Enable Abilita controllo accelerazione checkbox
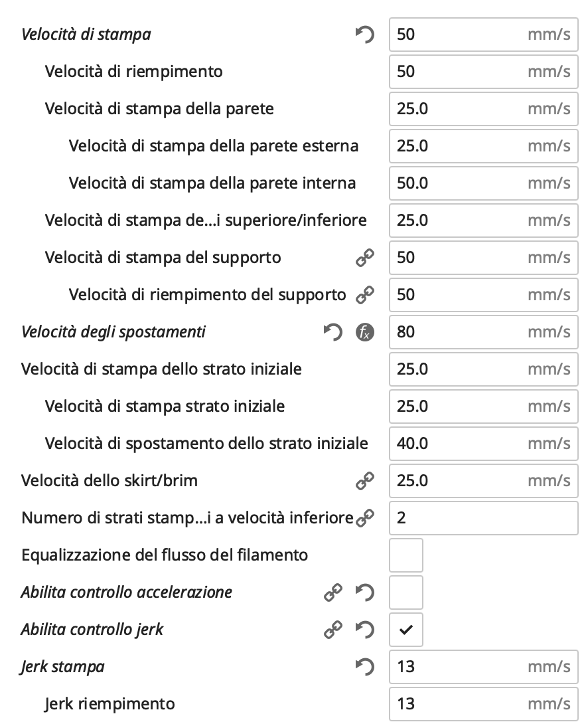Screen dimensions: 588x724 [405, 592]
